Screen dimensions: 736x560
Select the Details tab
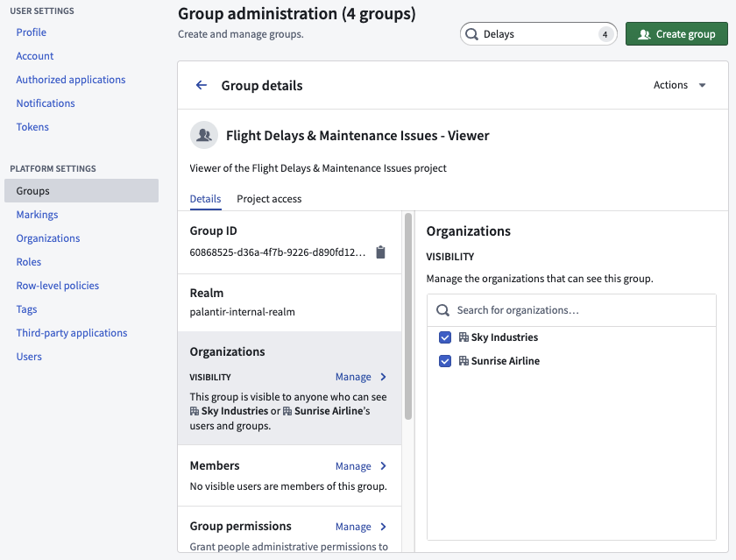[x=205, y=199]
